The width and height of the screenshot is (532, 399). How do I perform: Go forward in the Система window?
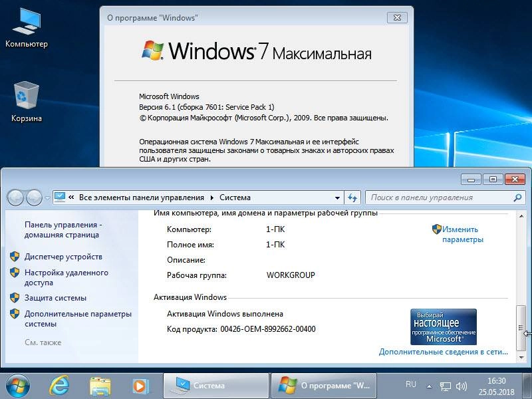34,198
